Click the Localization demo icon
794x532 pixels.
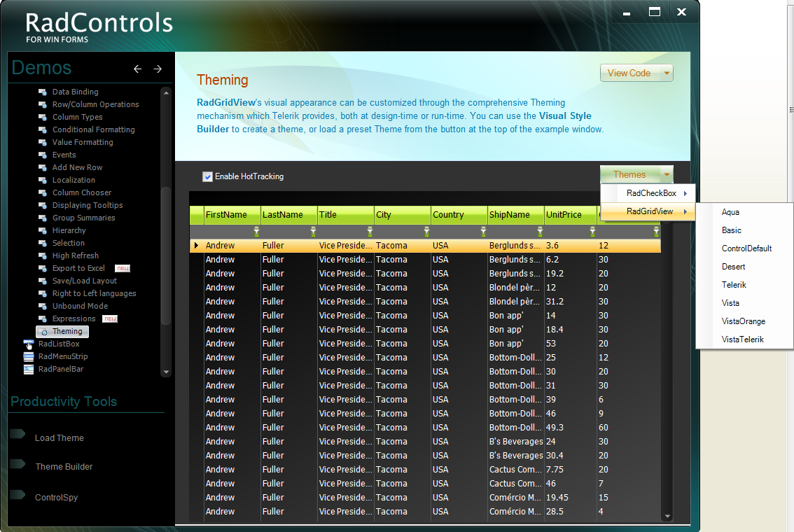[43, 181]
